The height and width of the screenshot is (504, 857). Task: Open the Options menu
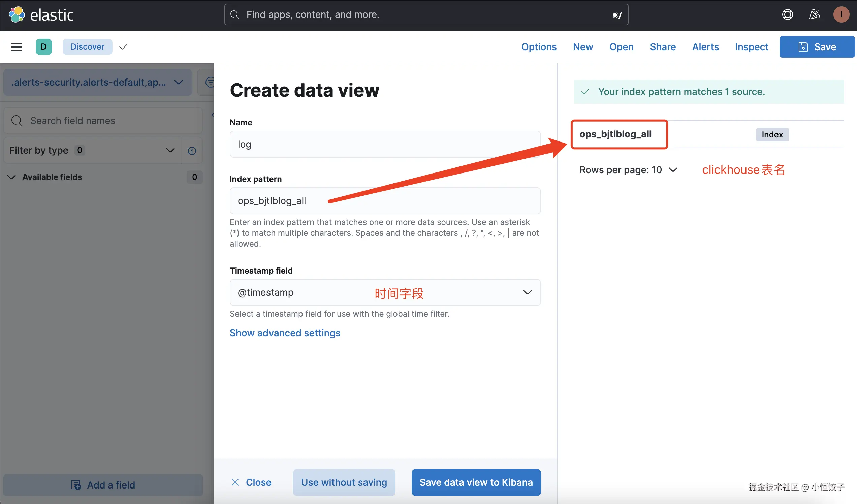(x=539, y=46)
